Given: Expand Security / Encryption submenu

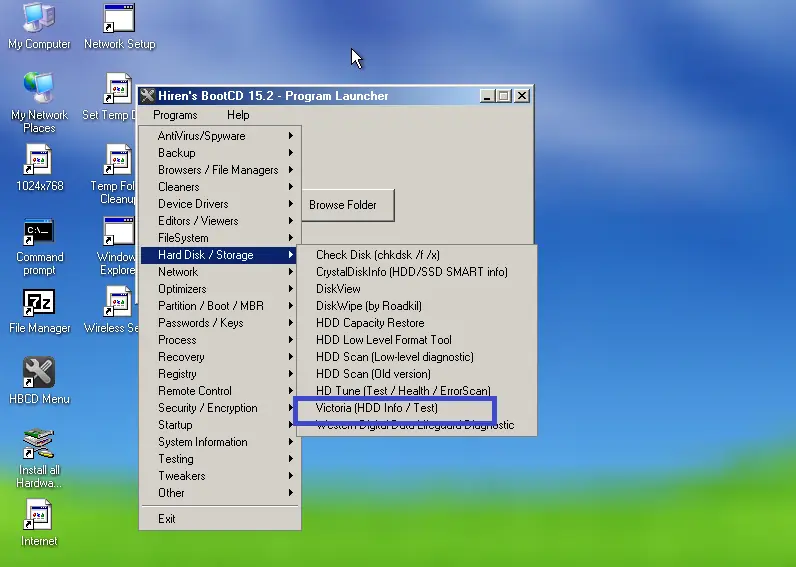Looking at the screenshot, I should coord(220,408).
